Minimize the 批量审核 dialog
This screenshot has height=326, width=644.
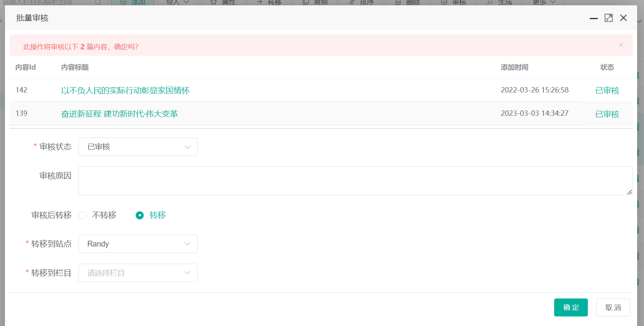click(x=593, y=18)
